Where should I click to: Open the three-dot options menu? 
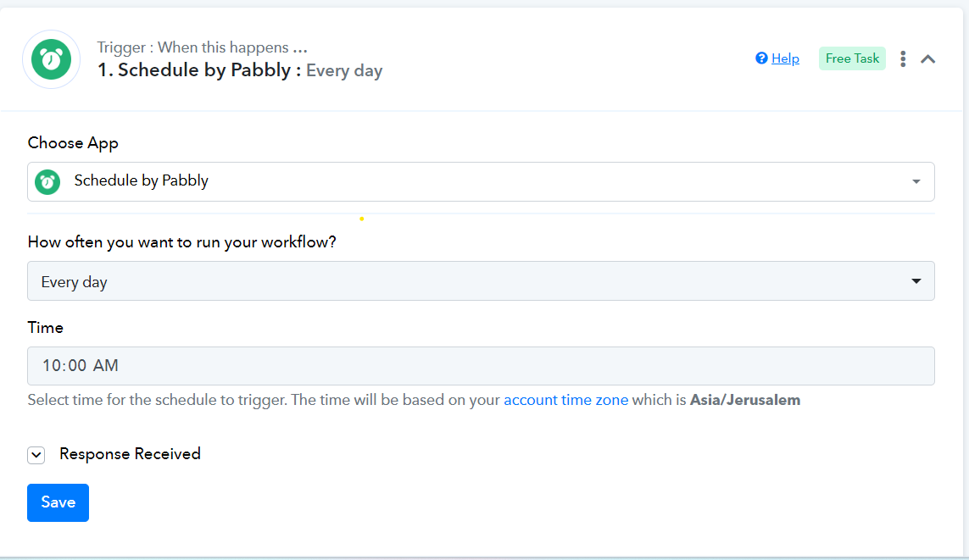tap(903, 58)
